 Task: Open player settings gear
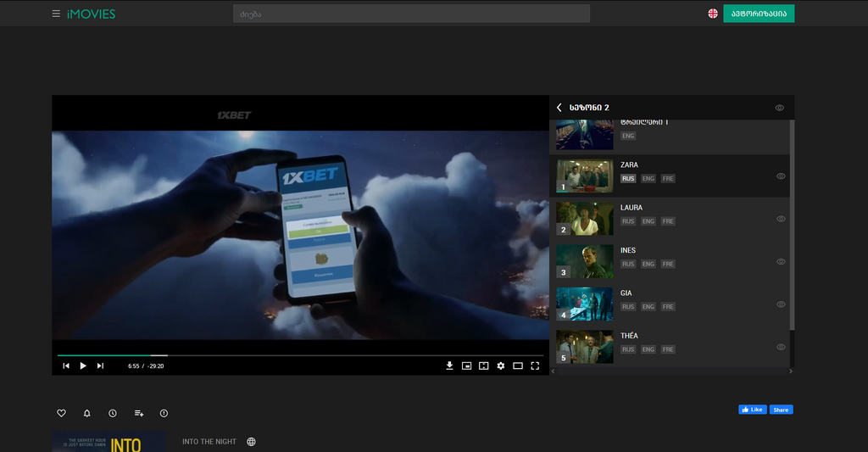point(501,366)
